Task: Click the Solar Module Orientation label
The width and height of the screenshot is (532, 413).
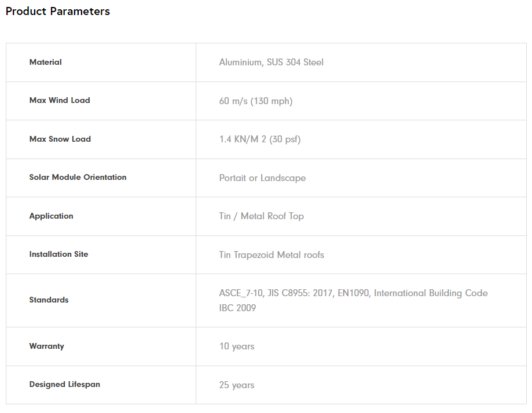Action: (x=78, y=177)
